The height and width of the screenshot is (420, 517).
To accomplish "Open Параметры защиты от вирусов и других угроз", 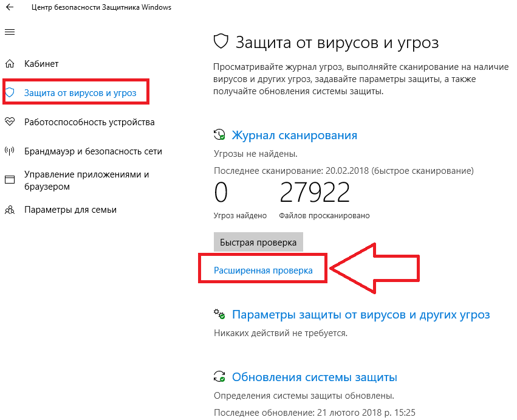I will tap(361, 315).
